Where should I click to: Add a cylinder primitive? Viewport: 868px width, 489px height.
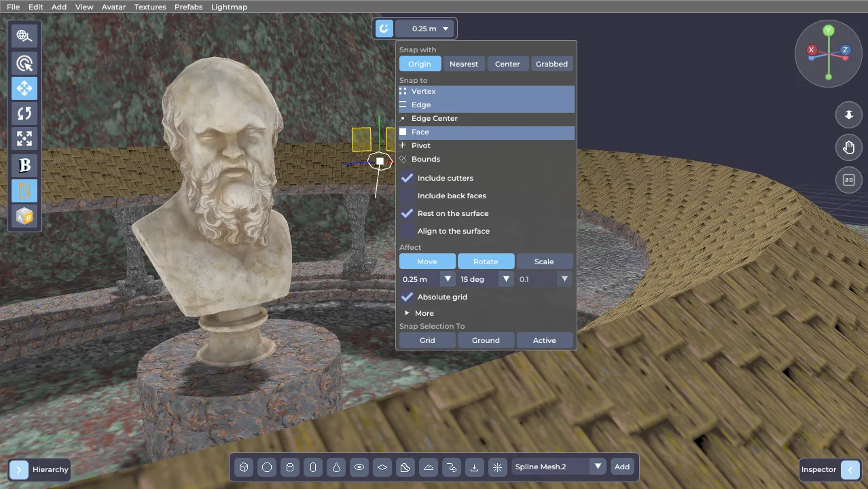point(290,467)
